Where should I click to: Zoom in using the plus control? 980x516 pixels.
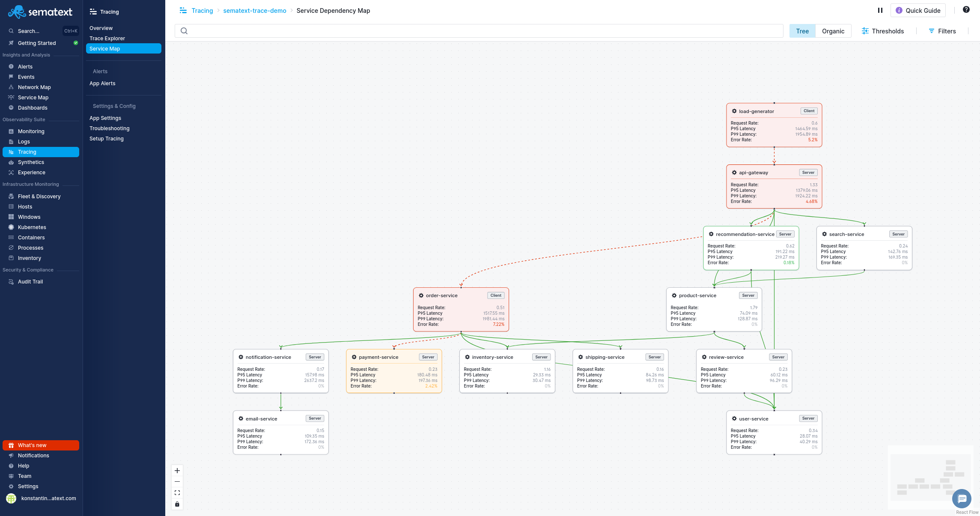point(177,471)
